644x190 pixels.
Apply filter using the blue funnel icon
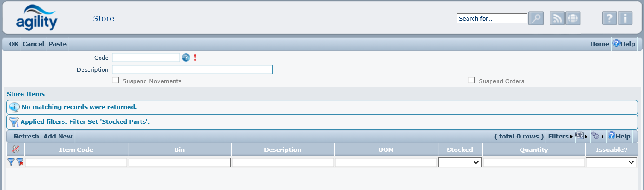click(11, 162)
